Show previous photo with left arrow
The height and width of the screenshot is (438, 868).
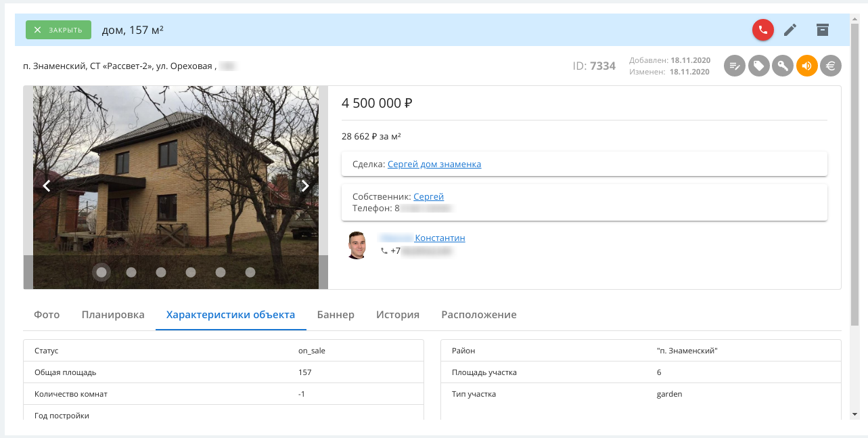point(47,186)
